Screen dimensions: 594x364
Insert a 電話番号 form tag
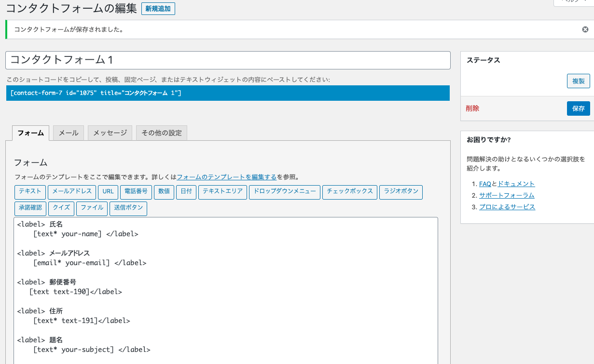pos(137,192)
